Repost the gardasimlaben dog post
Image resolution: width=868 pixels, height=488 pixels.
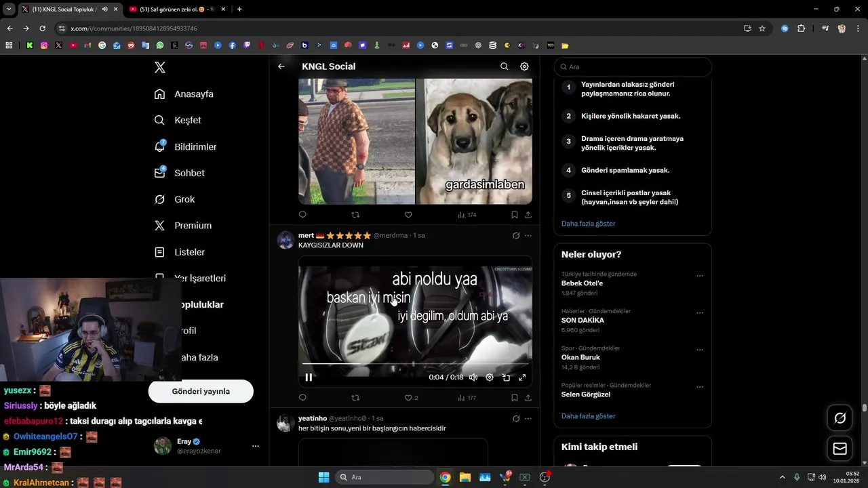355,215
